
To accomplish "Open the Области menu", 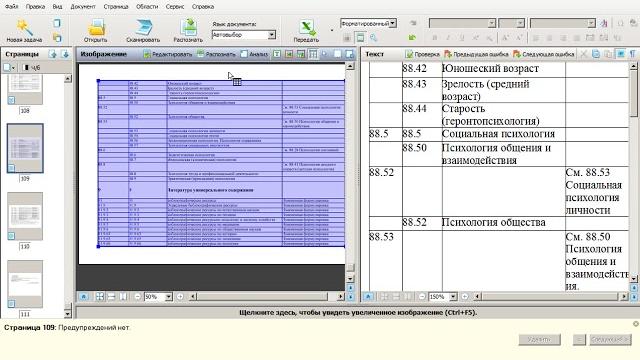I will [x=147, y=7].
